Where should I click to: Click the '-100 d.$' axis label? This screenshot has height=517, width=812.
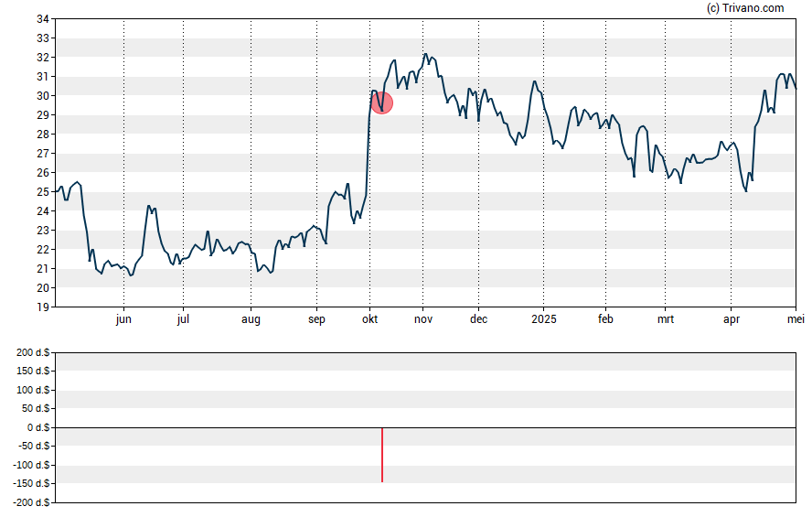point(32,465)
